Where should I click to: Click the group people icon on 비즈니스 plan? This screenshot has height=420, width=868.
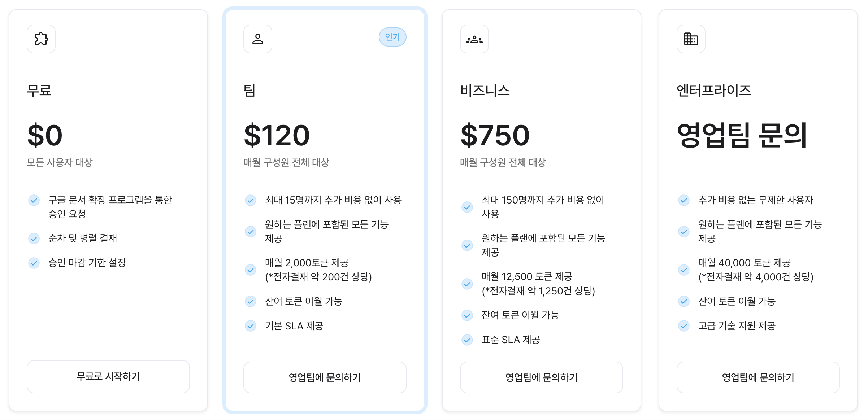474,39
